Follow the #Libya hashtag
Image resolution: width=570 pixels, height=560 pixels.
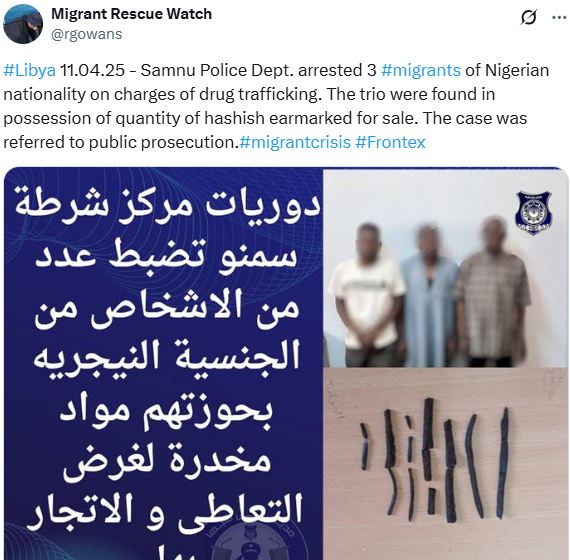pyautogui.click(x=29, y=70)
